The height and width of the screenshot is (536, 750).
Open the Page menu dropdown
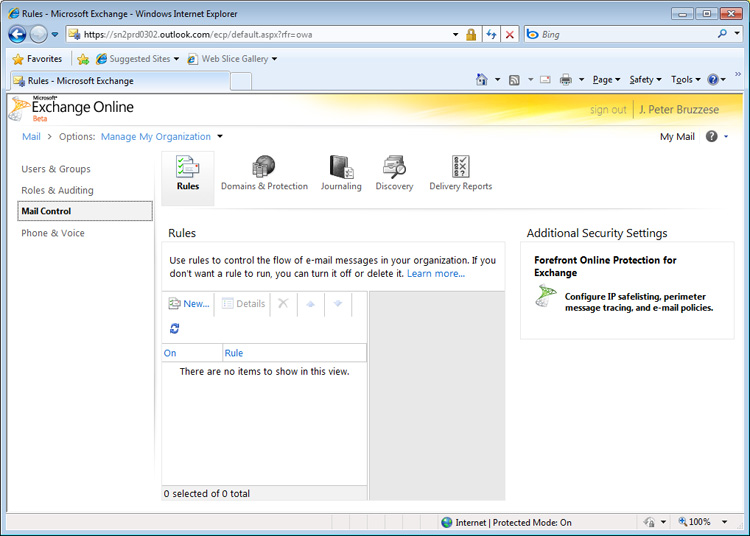point(606,80)
